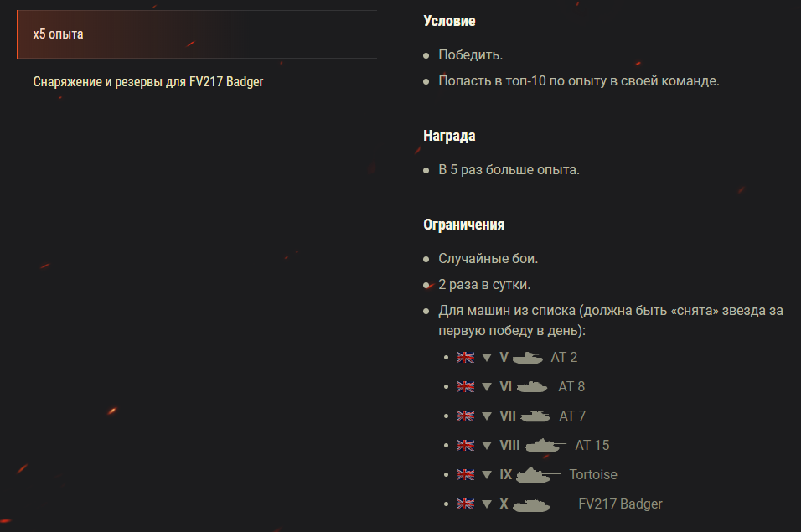The image size is (801, 532).
Task: Click the UK flag next to Tortoise
Action: [466, 475]
